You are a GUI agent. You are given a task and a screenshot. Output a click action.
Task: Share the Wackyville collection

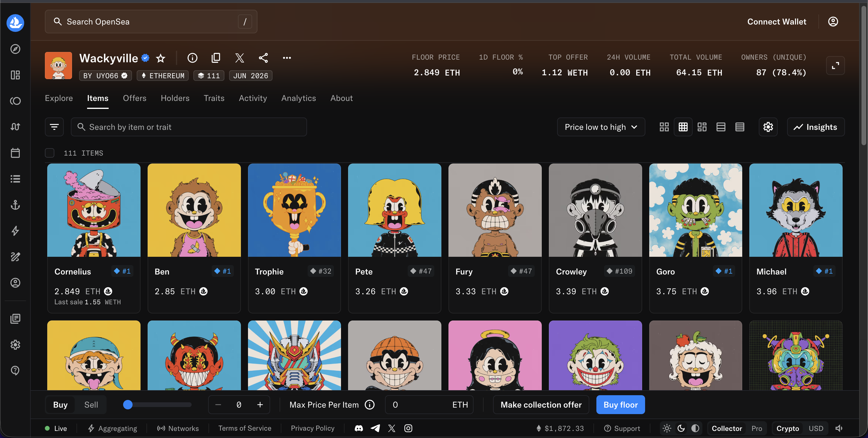pos(263,58)
